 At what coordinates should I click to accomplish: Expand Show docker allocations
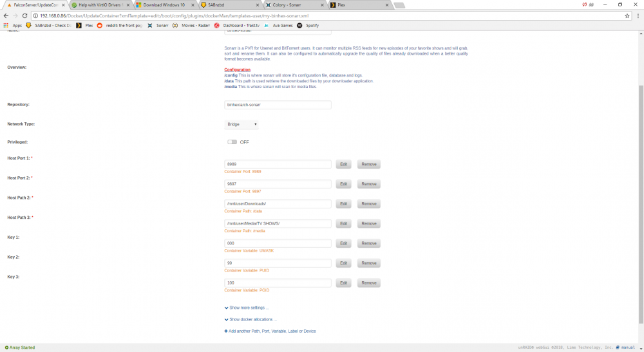click(251, 320)
